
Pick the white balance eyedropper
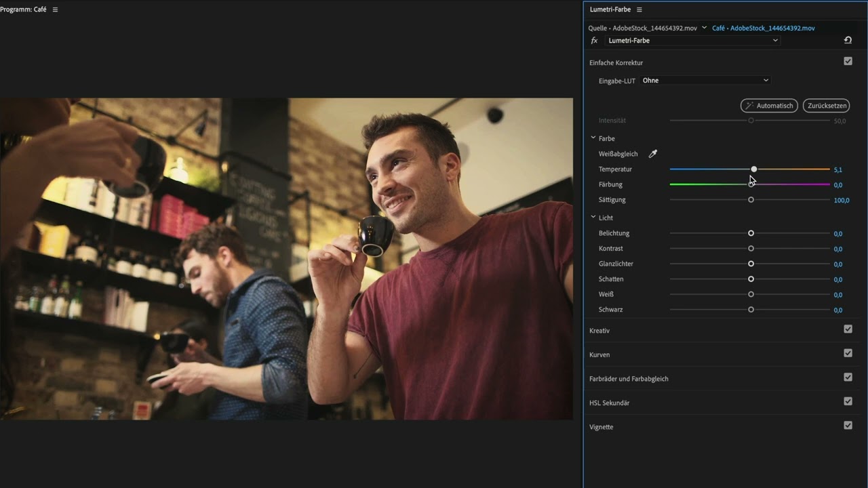pyautogui.click(x=653, y=154)
